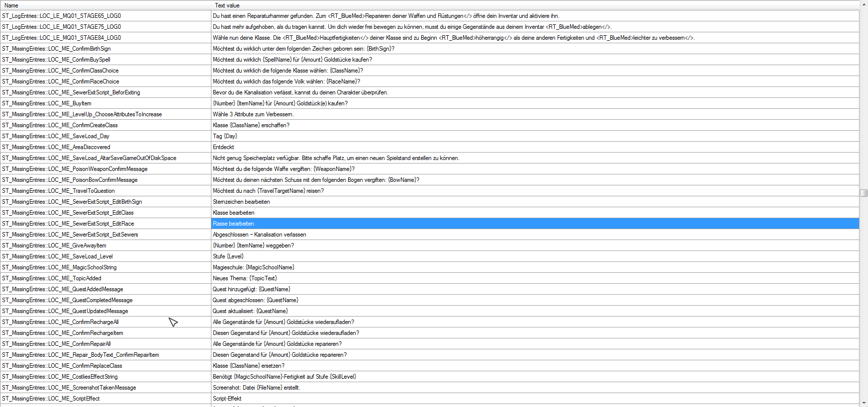Screen dimensions: 868x407
Task: Click text 'Möchtest du nach {TravelTargetName} reisen?'
Action: pos(268,191)
